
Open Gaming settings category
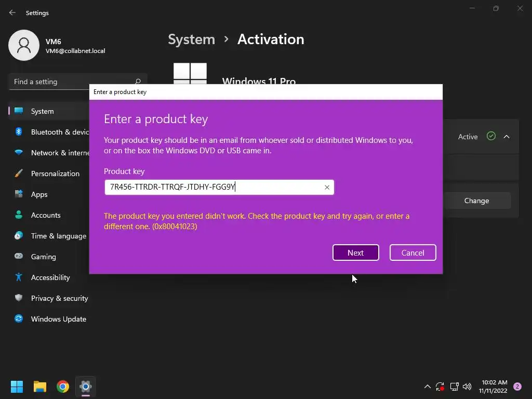click(49, 257)
